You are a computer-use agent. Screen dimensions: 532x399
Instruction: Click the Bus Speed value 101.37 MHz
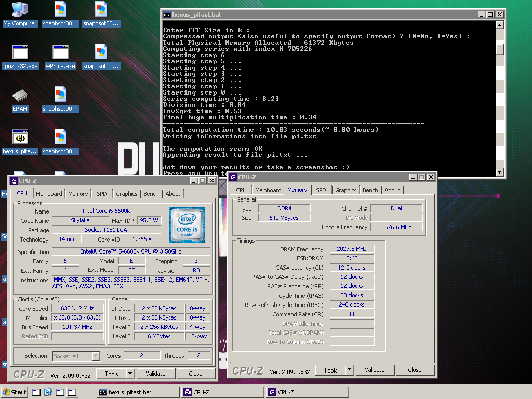tap(77, 327)
